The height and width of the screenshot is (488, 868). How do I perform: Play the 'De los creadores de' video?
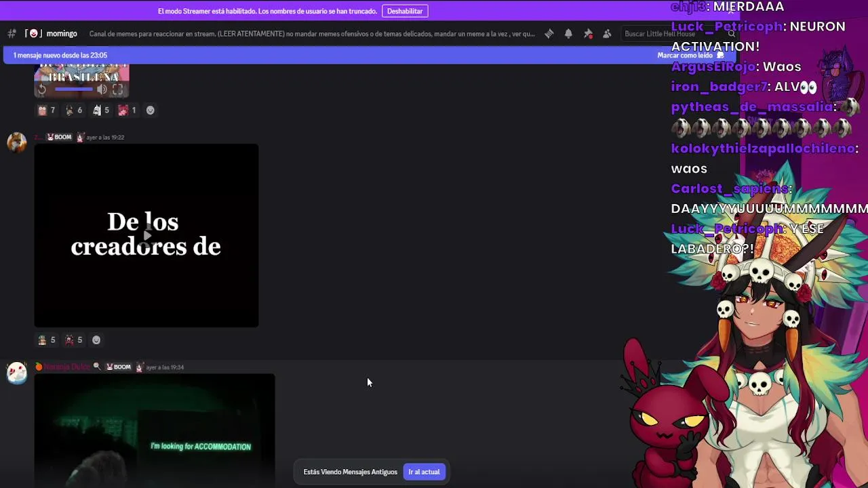pos(146,235)
